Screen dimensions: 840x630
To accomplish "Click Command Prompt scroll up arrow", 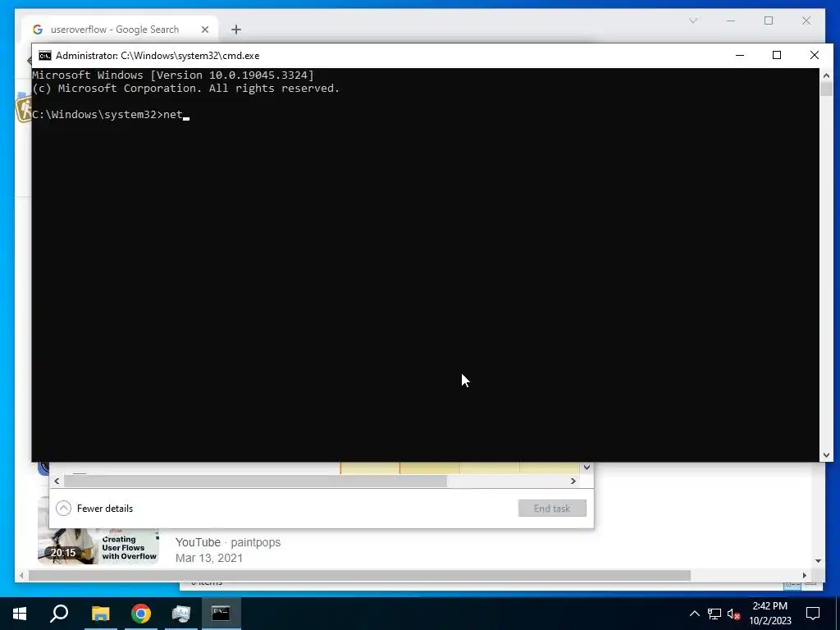I will (x=826, y=75).
